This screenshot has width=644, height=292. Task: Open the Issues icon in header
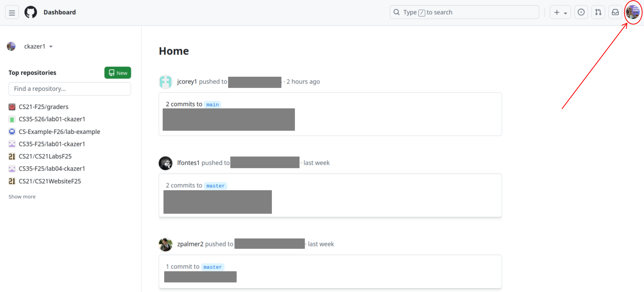[x=581, y=12]
